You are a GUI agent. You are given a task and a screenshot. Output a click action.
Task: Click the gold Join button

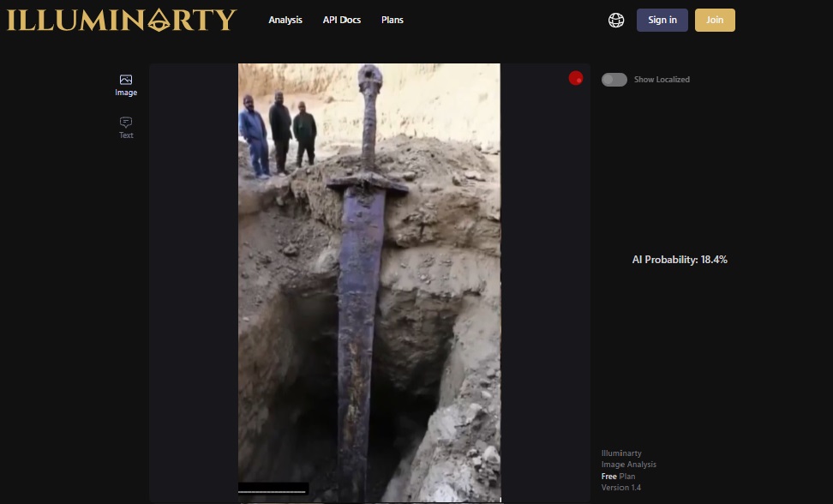pyautogui.click(x=715, y=20)
